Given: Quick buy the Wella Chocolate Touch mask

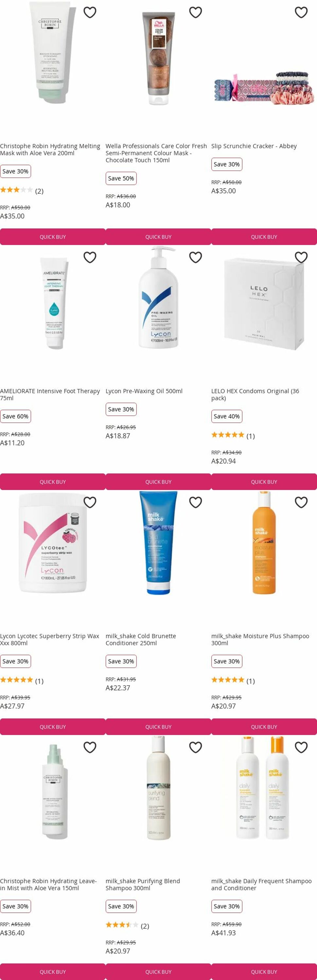Looking at the screenshot, I should (158, 237).
